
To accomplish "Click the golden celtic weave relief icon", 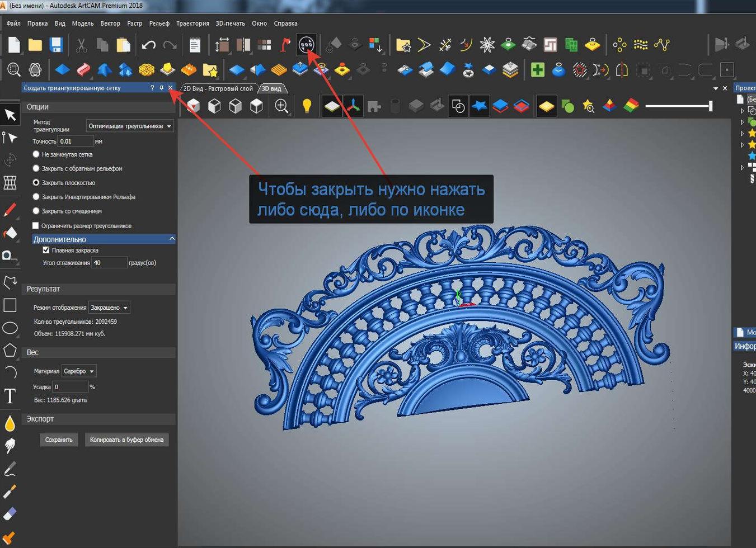I will (146, 70).
